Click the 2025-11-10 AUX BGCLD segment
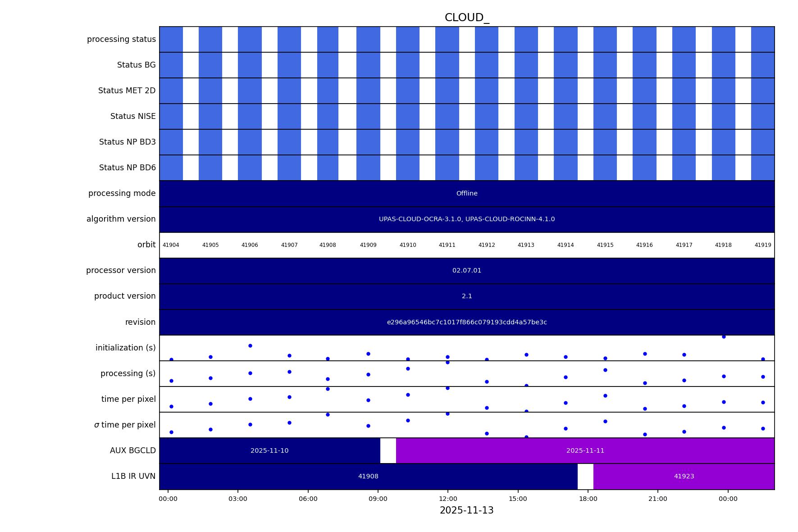The image size is (798, 532). (x=269, y=451)
